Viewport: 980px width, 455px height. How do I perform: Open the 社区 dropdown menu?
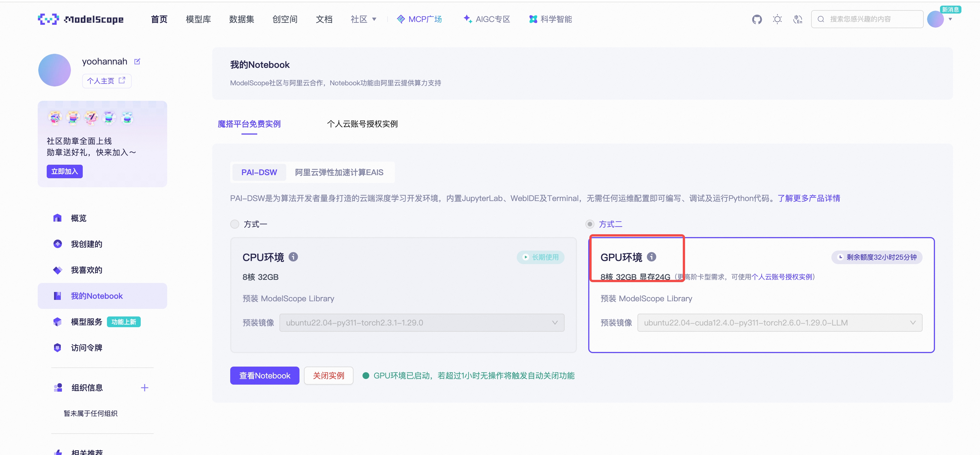point(363,19)
